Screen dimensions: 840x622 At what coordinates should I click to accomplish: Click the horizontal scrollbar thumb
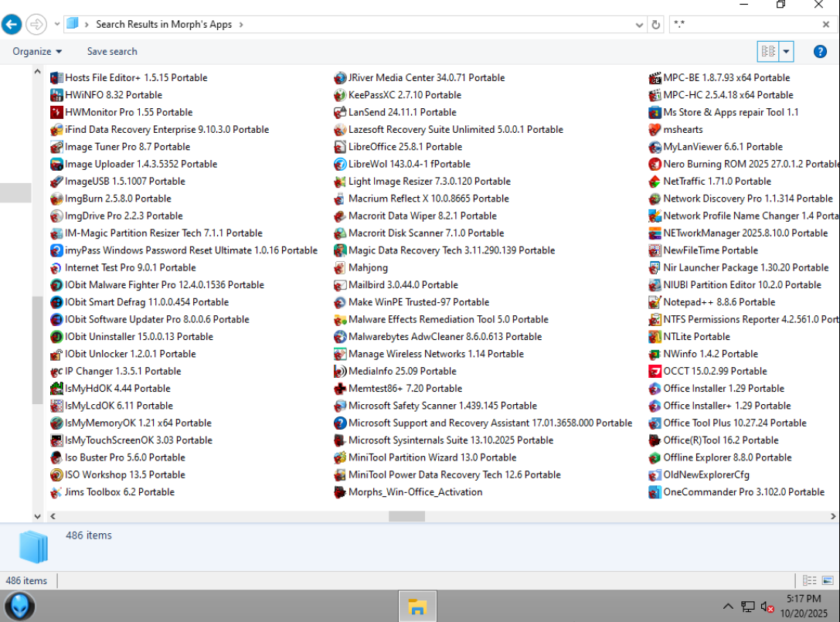point(406,516)
